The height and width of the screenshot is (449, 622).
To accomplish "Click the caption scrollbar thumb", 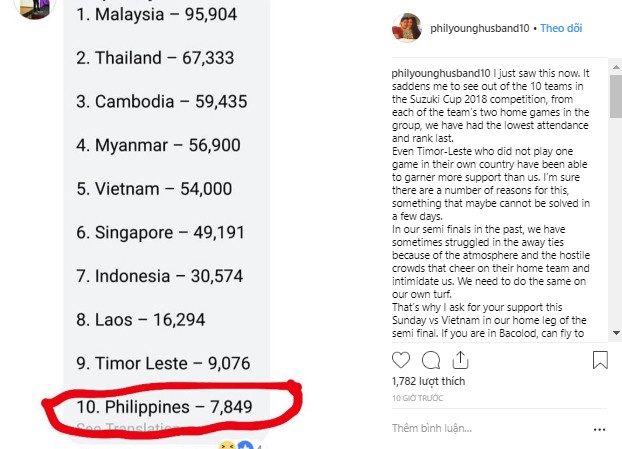I will (x=616, y=96).
